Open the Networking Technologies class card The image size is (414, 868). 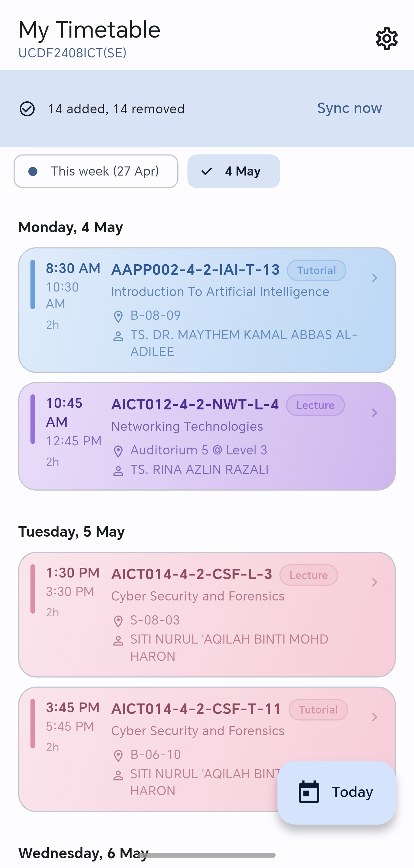coord(207,436)
